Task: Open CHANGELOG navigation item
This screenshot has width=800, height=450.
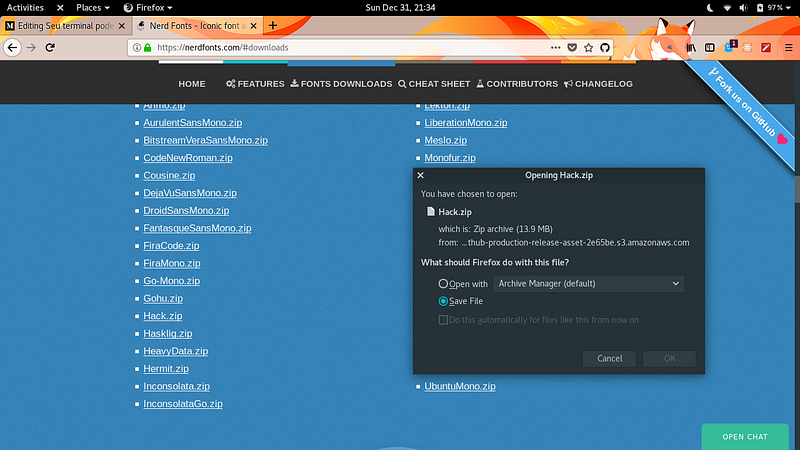Action: pos(598,84)
